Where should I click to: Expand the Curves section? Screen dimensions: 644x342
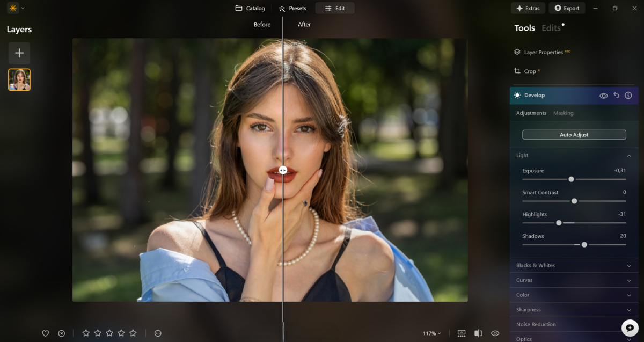tap(574, 280)
